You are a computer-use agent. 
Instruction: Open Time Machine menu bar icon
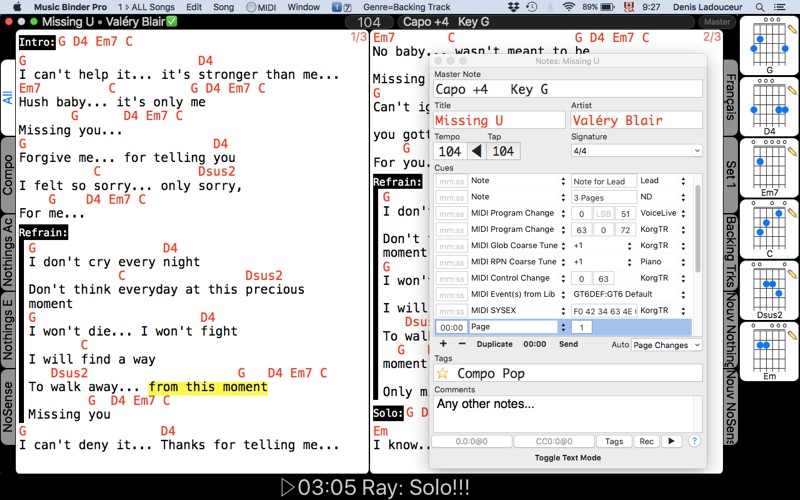click(532, 7)
